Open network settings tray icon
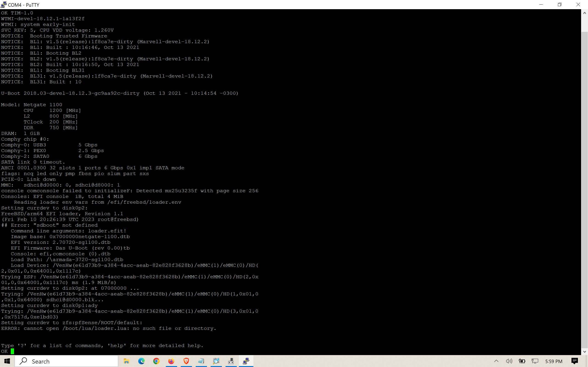588x367 pixels. [x=535, y=361]
